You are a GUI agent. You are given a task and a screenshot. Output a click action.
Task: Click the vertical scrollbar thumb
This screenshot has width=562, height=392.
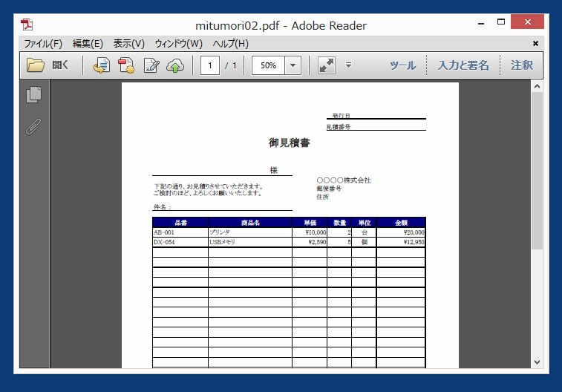click(x=537, y=171)
